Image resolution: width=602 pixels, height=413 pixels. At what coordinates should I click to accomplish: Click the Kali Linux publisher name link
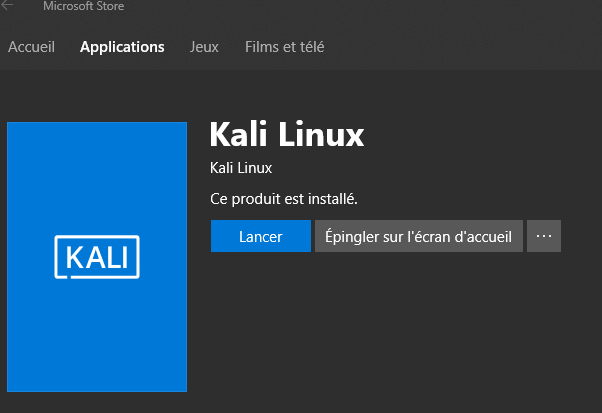point(241,168)
